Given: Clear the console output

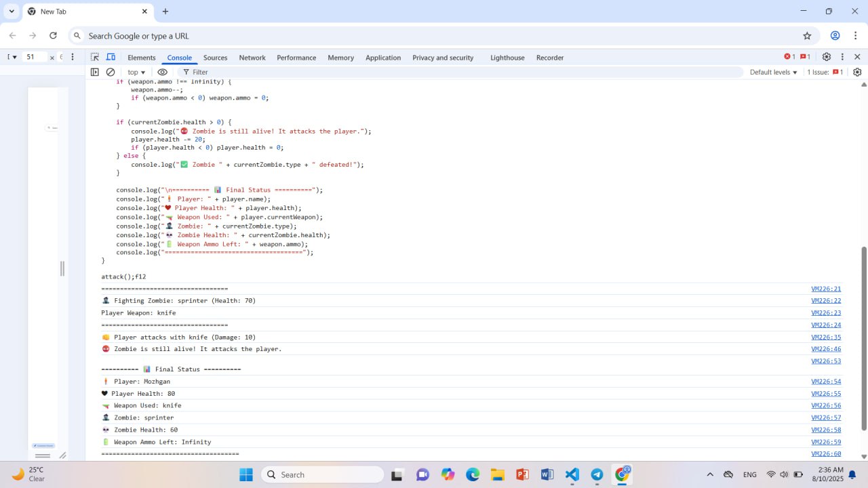Looking at the screenshot, I should pyautogui.click(x=111, y=72).
